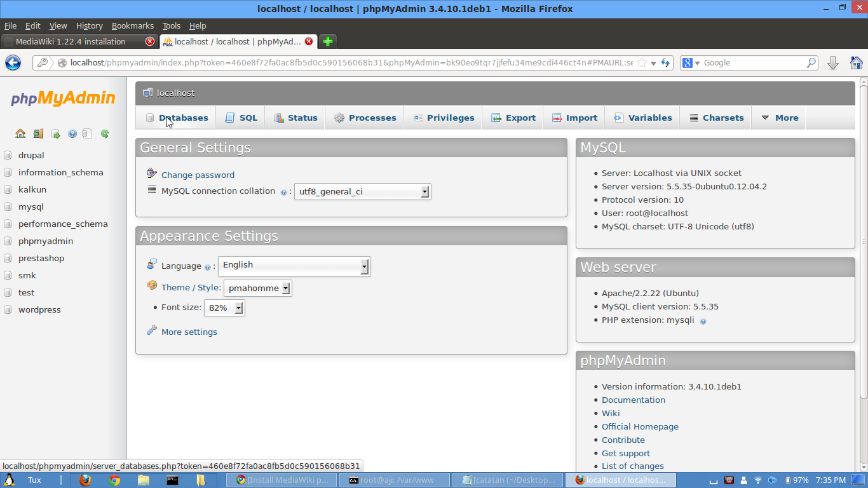This screenshot has height=488, width=868.
Task: Switch to root@aji terminal taskbar window
Action: point(393,480)
